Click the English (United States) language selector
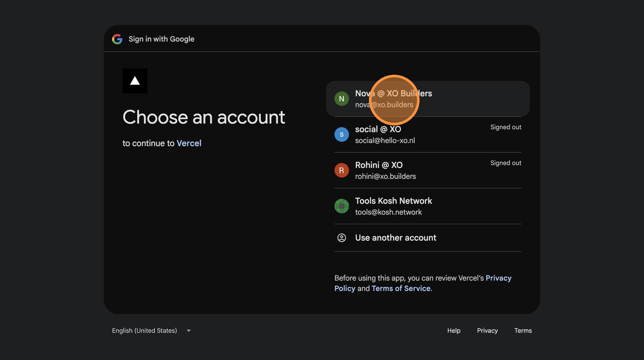The width and height of the screenshot is (644, 360). coord(152,331)
